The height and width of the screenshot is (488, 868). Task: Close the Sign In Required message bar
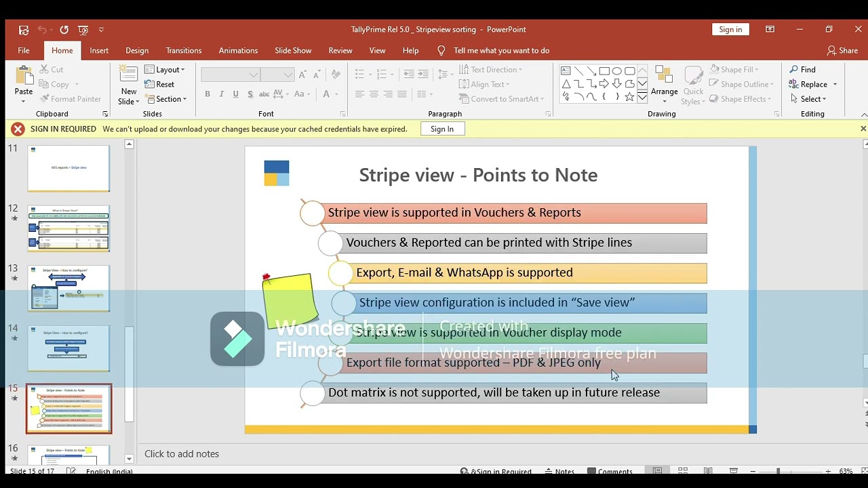tap(863, 129)
